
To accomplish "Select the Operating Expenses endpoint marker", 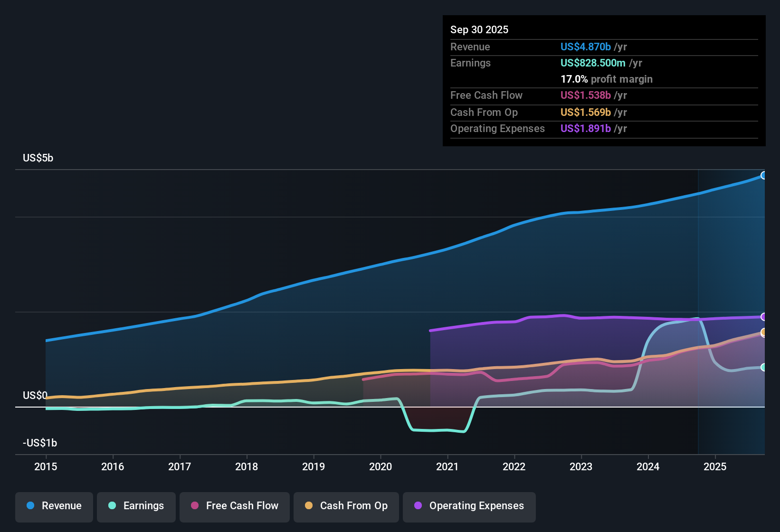I will click(763, 317).
